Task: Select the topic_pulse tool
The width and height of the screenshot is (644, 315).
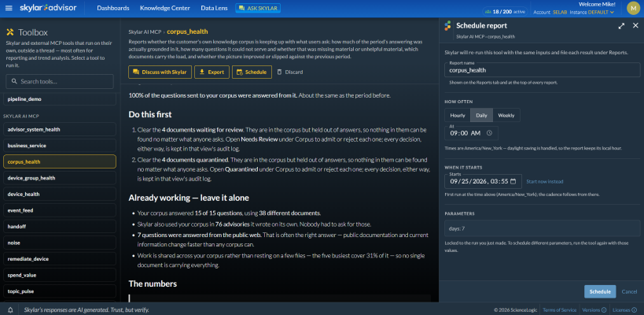Action: tap(60, 291)
